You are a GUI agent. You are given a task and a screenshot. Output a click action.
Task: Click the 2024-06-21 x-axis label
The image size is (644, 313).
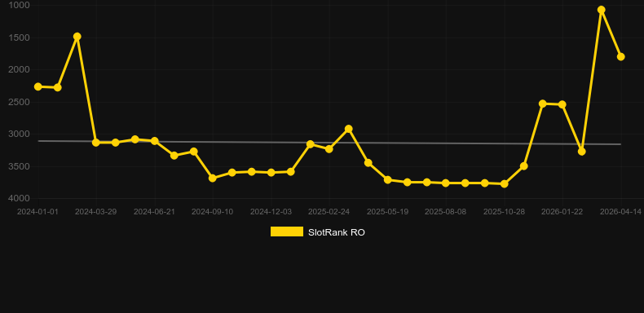pyautogui.click(x=154, y=212)
